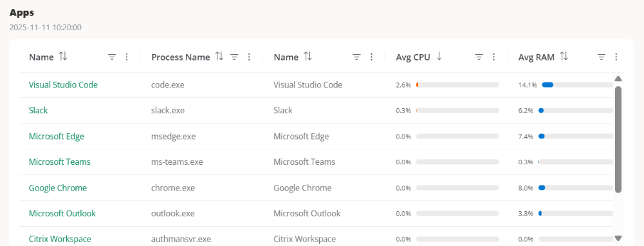This screenshot has width=644, height=246.
Task: Open filter for Process Name column
Action: tap(234, 57)
